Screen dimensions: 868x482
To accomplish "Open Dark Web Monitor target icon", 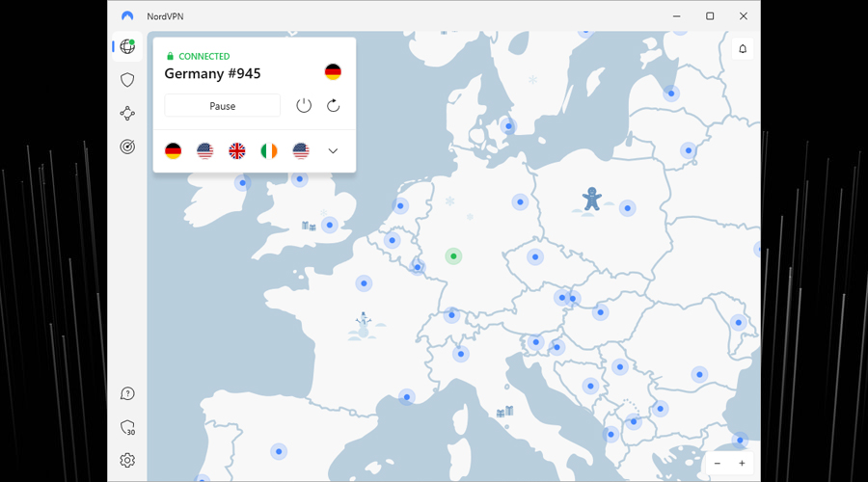I will [127, 147].
